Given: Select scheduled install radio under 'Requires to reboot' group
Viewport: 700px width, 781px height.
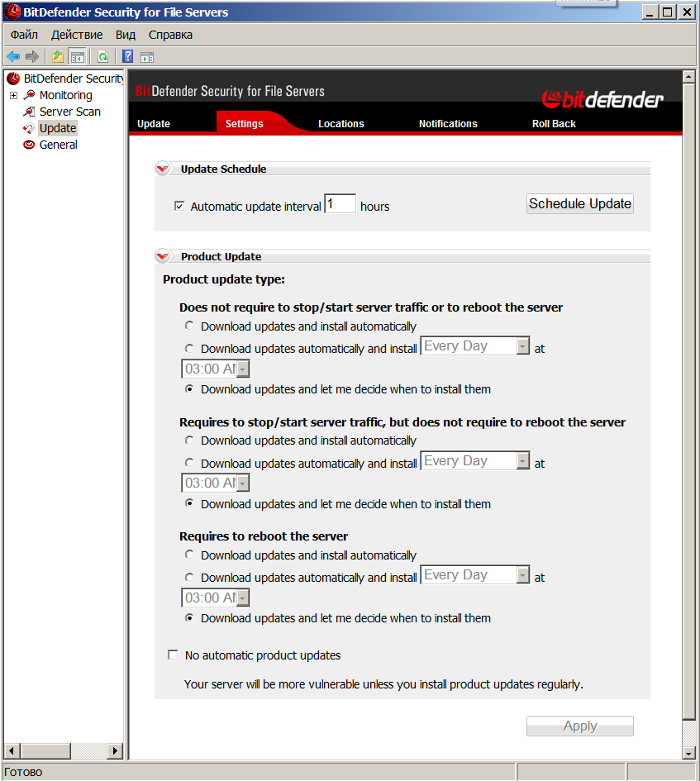Looking at the screenshot, I should point(188,577).
